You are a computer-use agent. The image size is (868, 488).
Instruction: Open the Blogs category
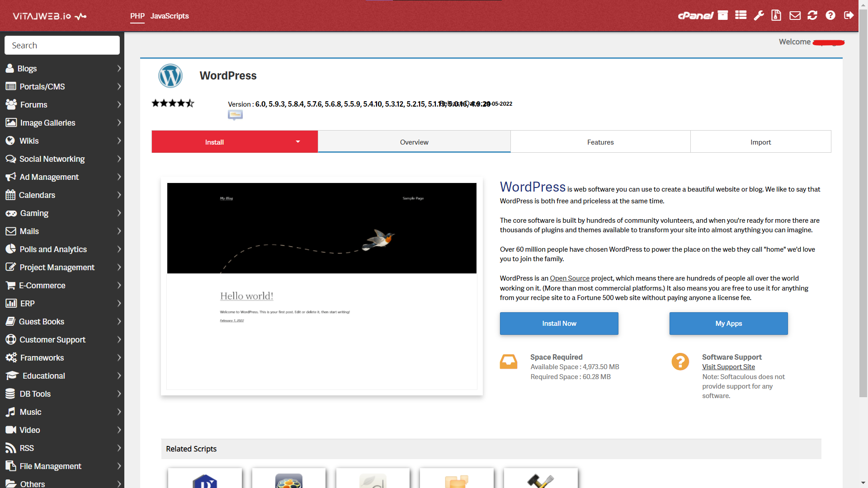62,69
